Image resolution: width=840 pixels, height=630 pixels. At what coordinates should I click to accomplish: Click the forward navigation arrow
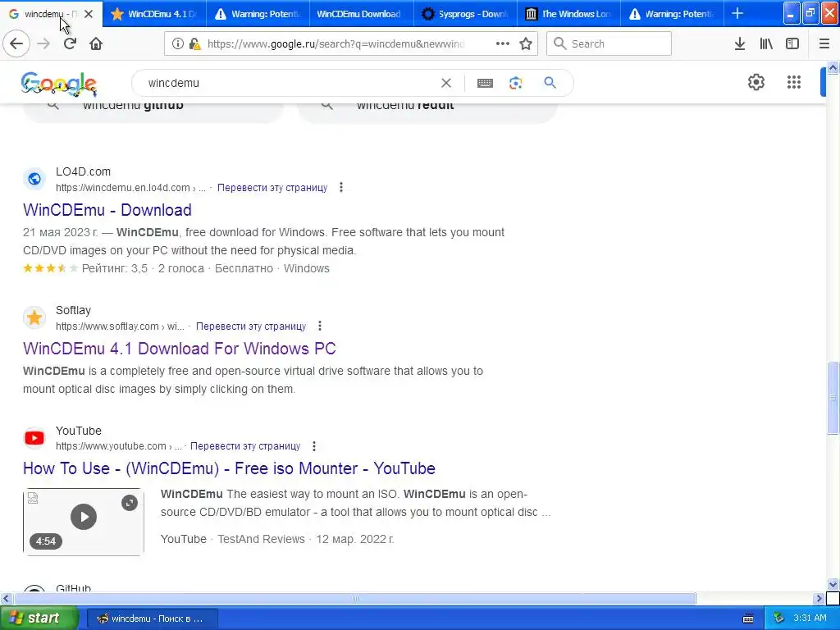point(43,43)
